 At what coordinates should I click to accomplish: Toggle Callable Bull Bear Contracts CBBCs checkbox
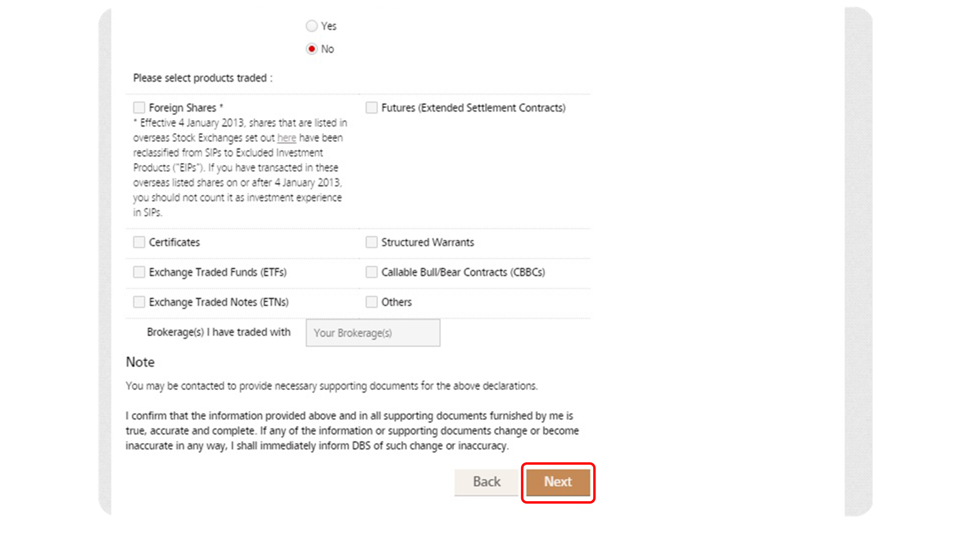tap(372, 272)
